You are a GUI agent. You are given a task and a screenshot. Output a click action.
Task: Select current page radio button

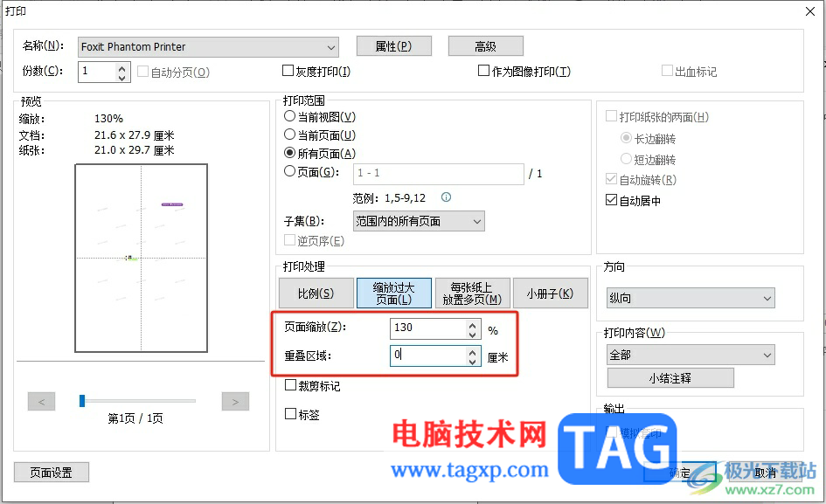289,135
